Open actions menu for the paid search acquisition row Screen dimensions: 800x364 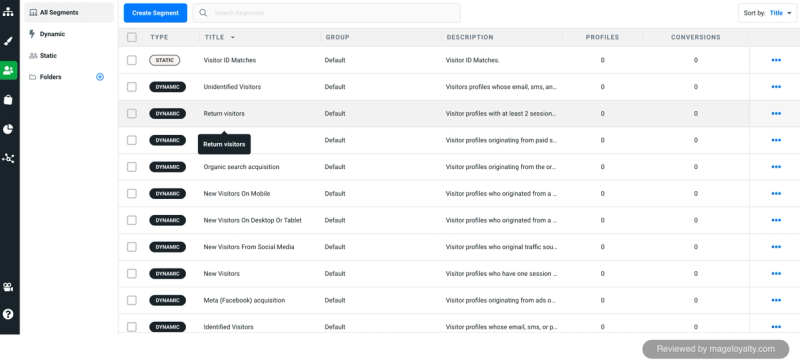776,140
